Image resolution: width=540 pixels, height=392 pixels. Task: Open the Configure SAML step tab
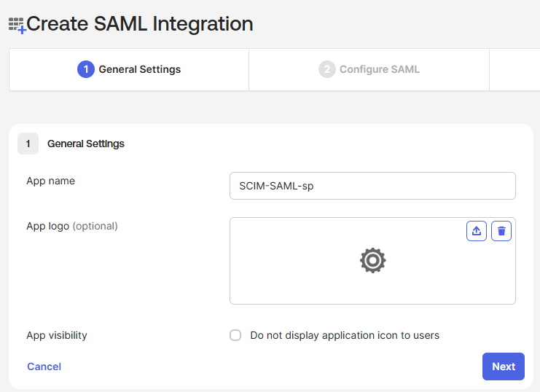tap(369, 69)
